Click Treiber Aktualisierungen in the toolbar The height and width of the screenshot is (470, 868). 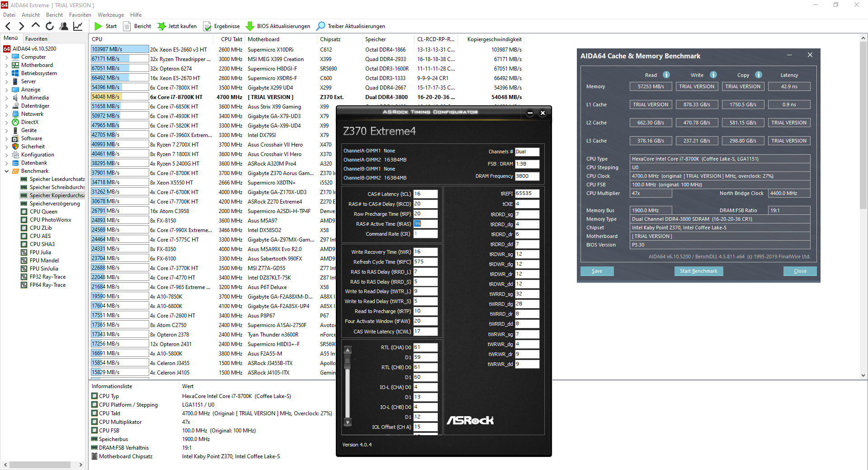click(351, 26)
